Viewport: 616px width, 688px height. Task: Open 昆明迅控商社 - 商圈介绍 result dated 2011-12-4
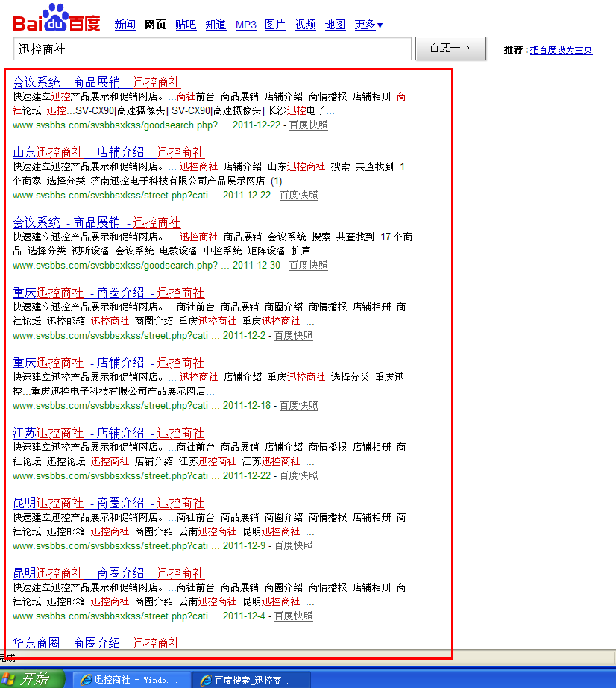108,574
